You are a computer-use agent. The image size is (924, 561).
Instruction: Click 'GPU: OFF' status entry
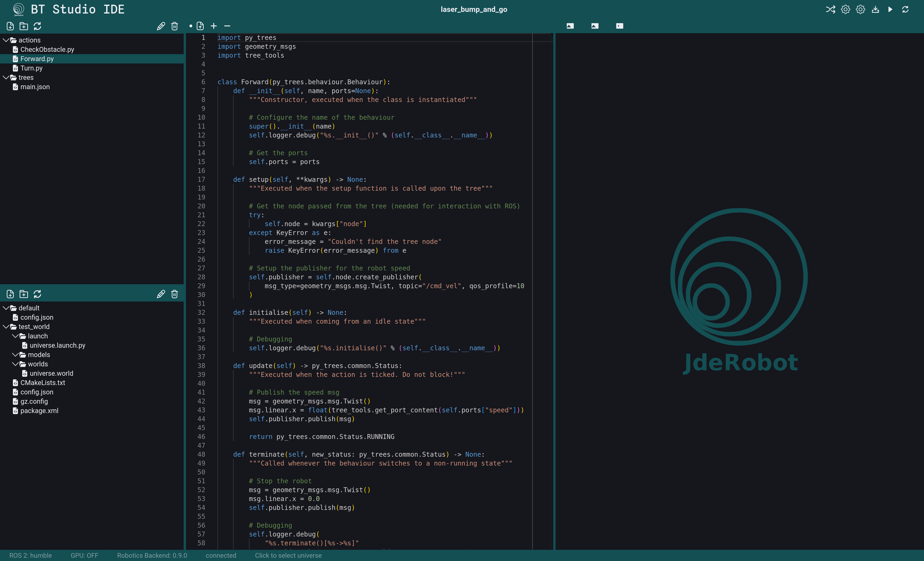click(x=84, y=555)
